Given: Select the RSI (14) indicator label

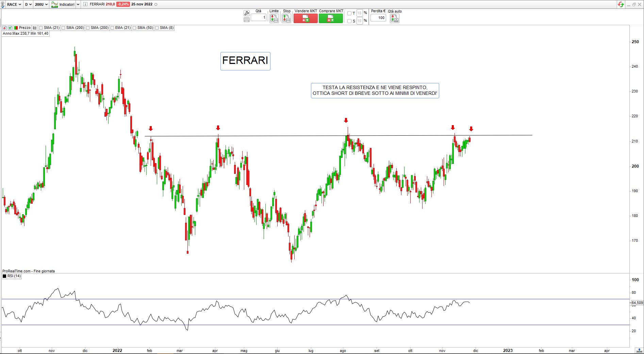Looking at the screenshot, I should click(14, 276).
